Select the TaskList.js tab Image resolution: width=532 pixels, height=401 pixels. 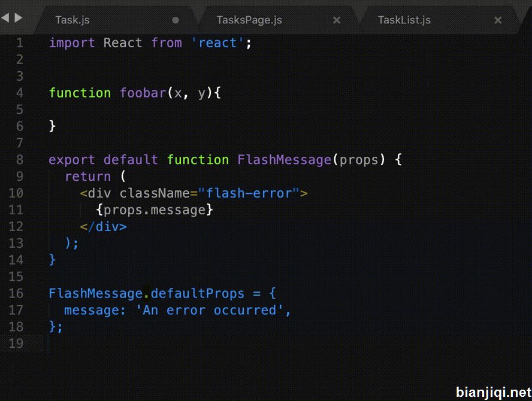pos(404,20)
